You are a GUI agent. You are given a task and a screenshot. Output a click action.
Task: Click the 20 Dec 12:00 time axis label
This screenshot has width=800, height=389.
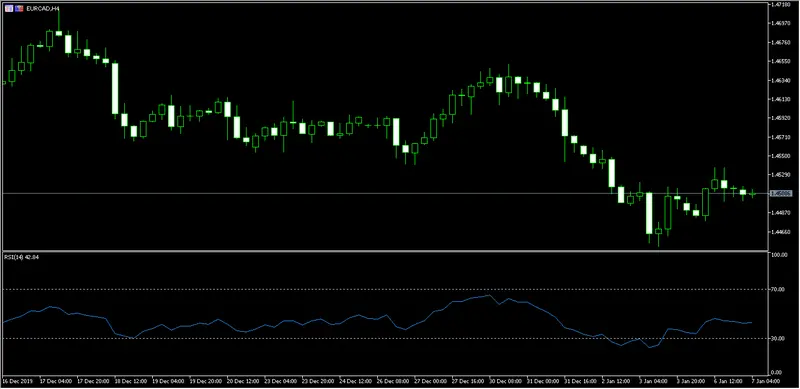(x=241, y=380)
